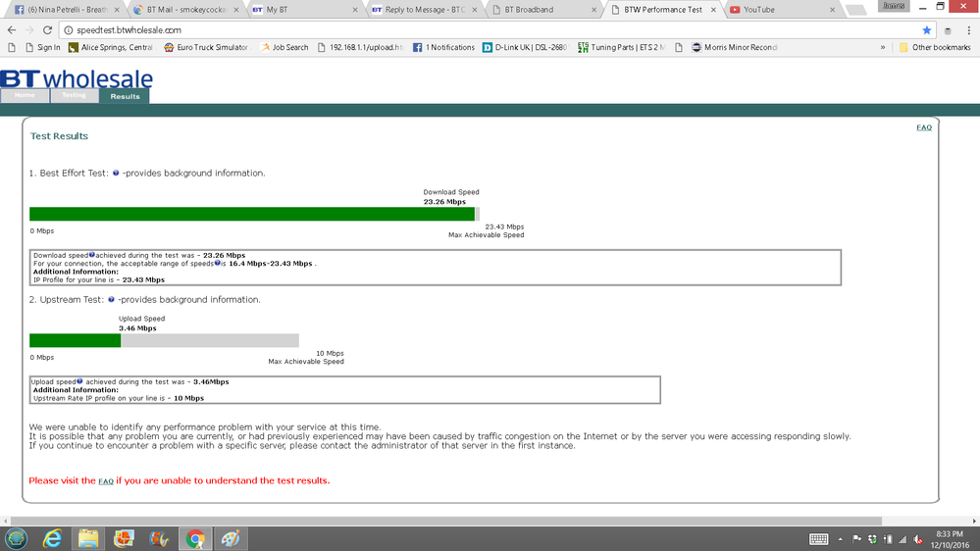This screenshot has width=980, height=551.
Task: Switch to YouTube tab
Action: pos(781,10)
